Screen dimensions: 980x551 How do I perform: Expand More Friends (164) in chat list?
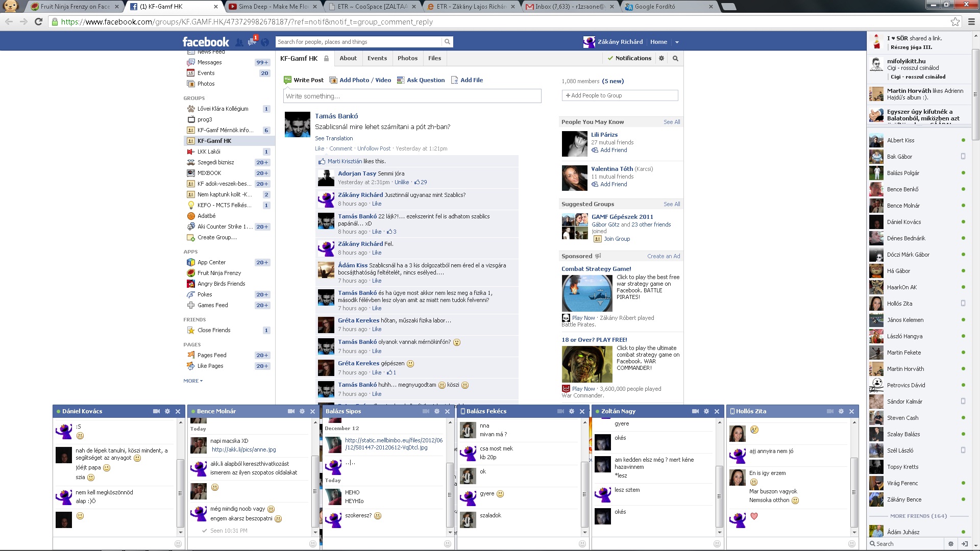click(x=918, y=516)
